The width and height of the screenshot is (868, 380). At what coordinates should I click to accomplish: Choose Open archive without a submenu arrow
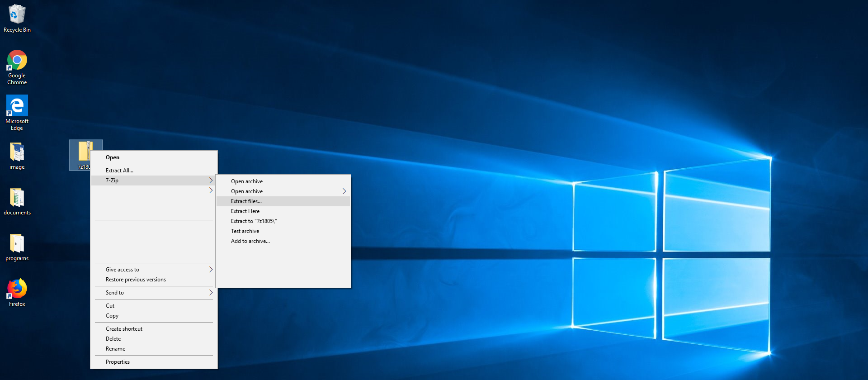pyautogui.click(x=283, y=181)
